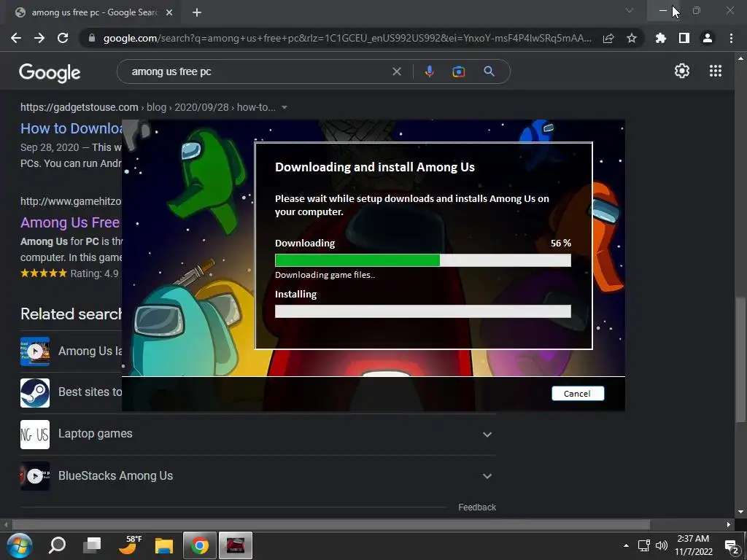The height and width of the screenshot is (560, 747).
Task: Click the address bar lock icon
Action: point(92,38)
